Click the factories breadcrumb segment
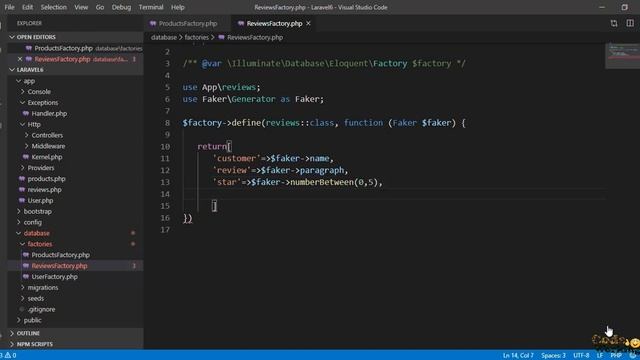640x360 pixels. tap(196, 38)
